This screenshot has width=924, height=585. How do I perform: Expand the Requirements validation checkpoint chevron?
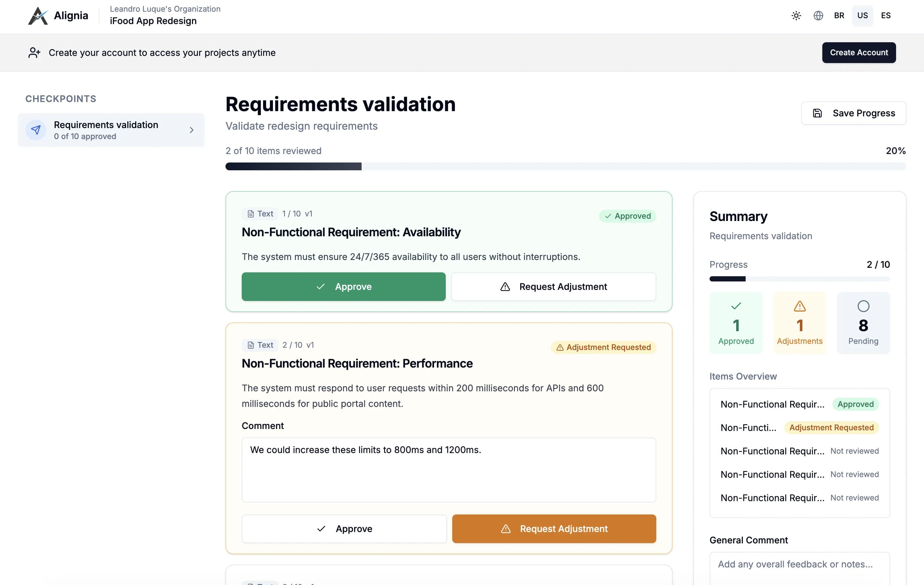pos(191,130)
